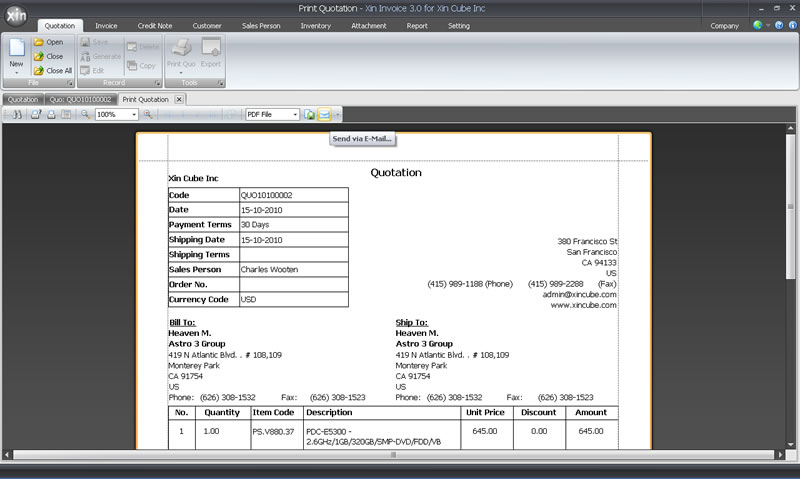The width and height of the screenshot is (800, 479).
Task: Click the QUO10100002 code cell
Action: point(294,195)
